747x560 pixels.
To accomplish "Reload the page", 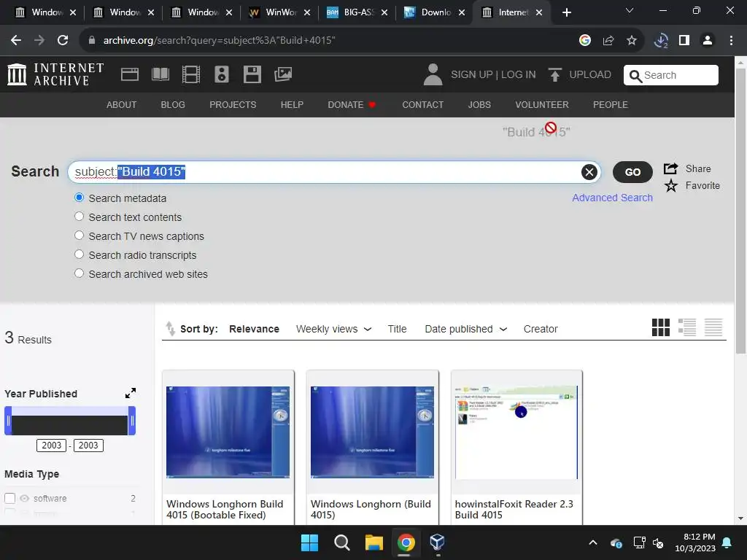I will [x=63, y=41].
